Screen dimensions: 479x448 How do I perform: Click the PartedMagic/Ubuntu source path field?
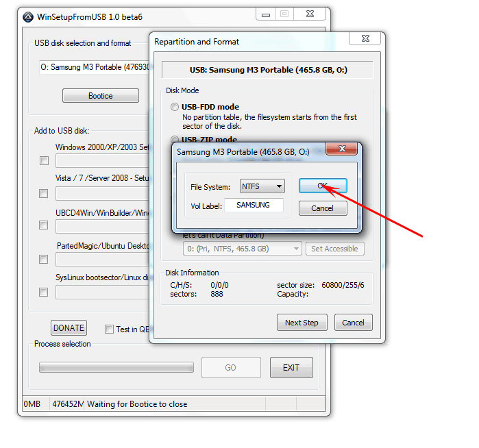point(102,260)
